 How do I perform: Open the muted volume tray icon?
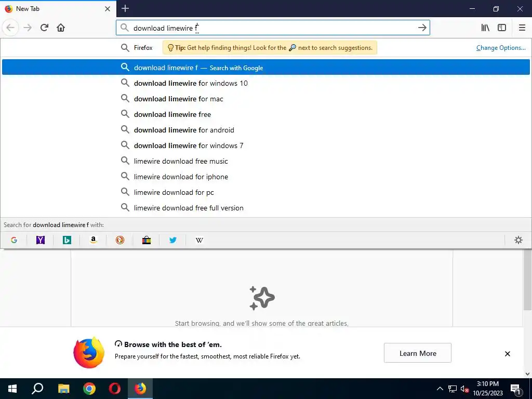coord(464,389)
